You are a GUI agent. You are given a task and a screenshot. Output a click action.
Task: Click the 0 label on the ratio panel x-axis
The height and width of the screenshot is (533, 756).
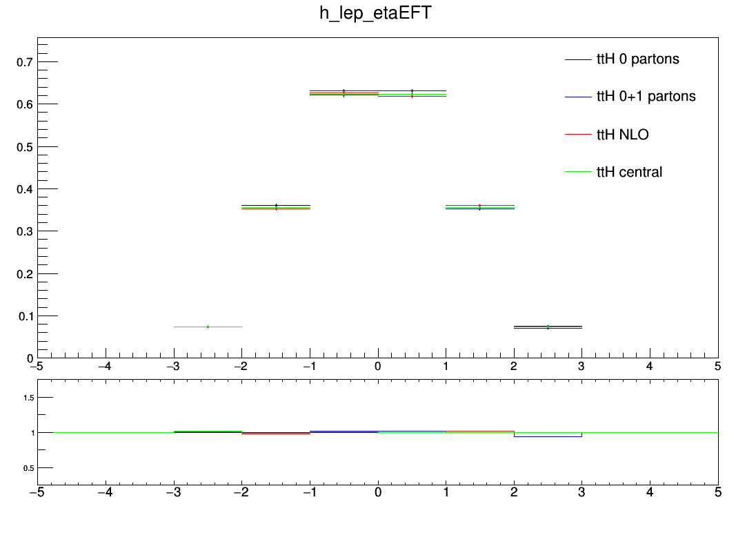coord(378,492)
